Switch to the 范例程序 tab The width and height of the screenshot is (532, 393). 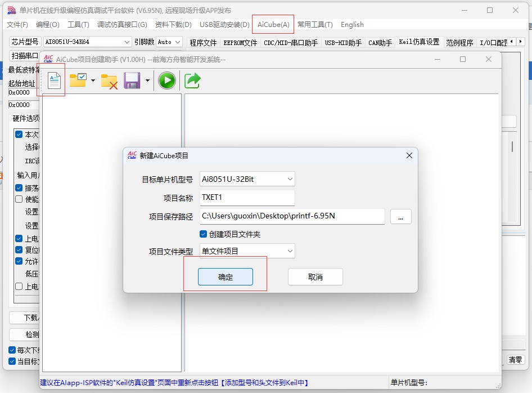coord(459,43)
